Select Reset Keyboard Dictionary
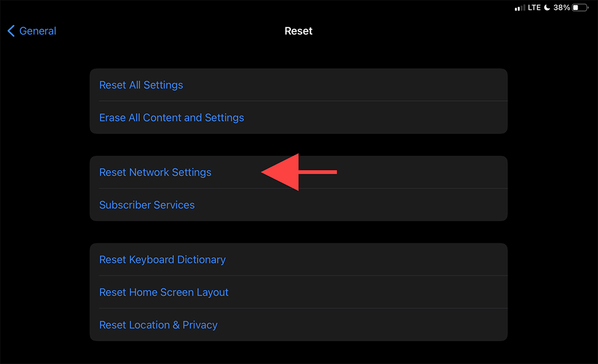This screenshot has height=364, width=598. tap(162, 259)
